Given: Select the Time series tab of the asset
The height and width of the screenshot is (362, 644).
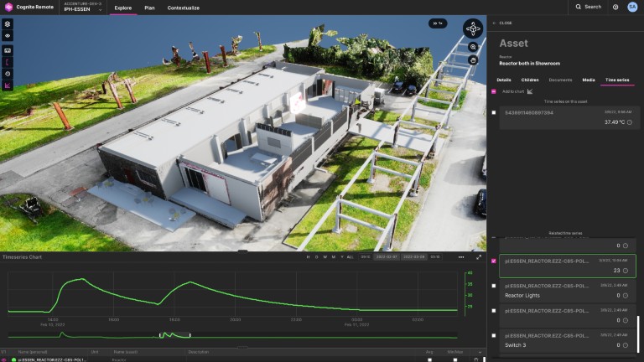Looking at the screenshot, I should [617, 80].
